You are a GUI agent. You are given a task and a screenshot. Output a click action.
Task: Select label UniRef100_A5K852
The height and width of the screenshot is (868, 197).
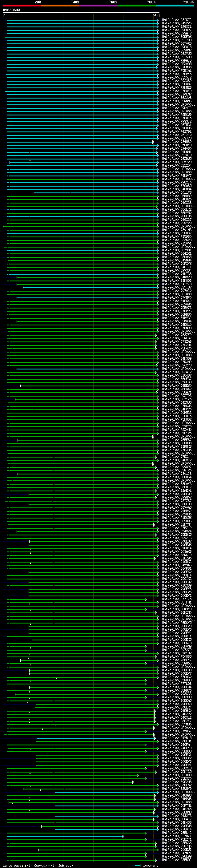tap(177, 419)
